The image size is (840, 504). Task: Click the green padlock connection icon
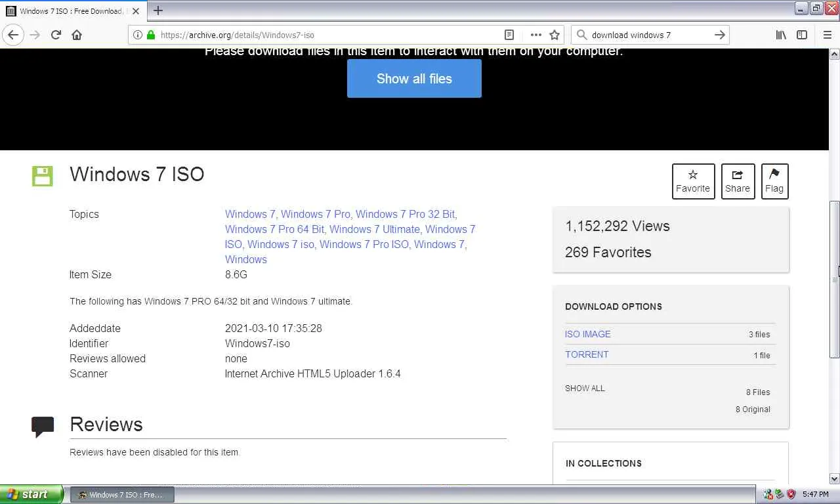(x=151, y=35)
